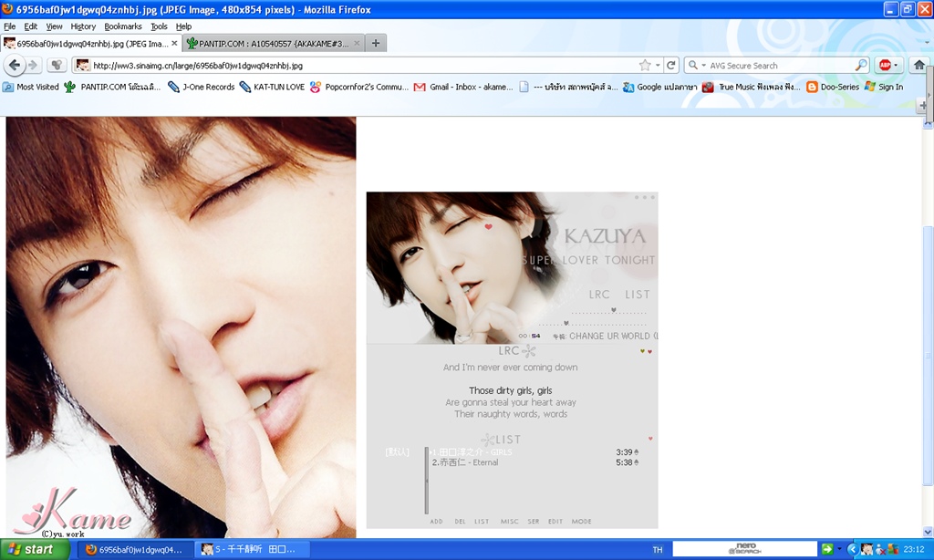Image resolution: width=934 pixels, height=560 pixels.
Task: Close the 6956baf0jw1dgwq04znhbj.jpg tab
Action: click(x=174, y=44)
